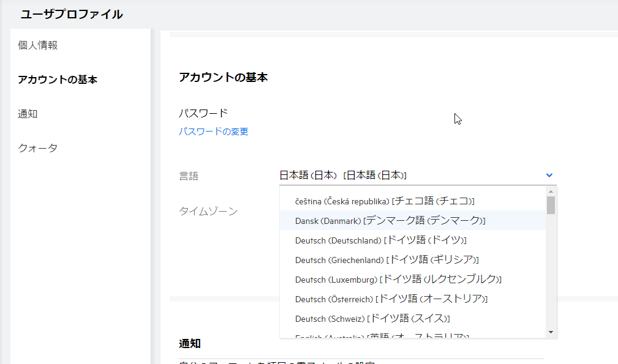Viewport: 618px width, 364px height.
Task: Click the 言語 combo box showing 日本語 (日本)
Action: coord(410,176)
